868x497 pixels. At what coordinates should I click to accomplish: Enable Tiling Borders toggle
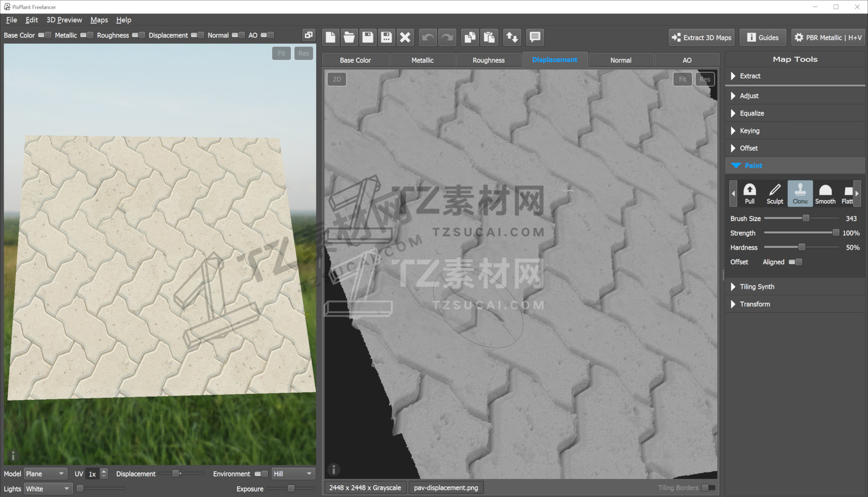click(708, 487)
